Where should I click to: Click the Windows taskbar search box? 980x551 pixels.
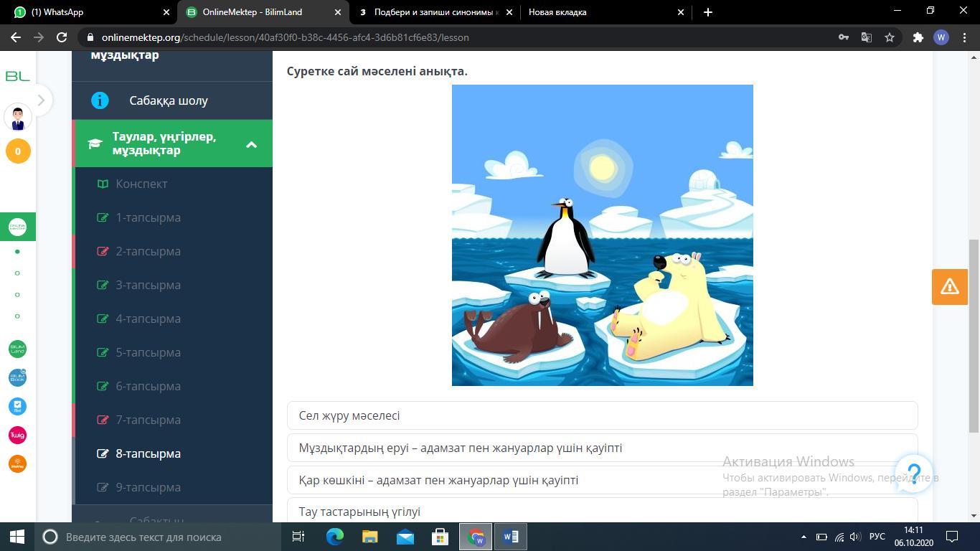pos(158,537)
